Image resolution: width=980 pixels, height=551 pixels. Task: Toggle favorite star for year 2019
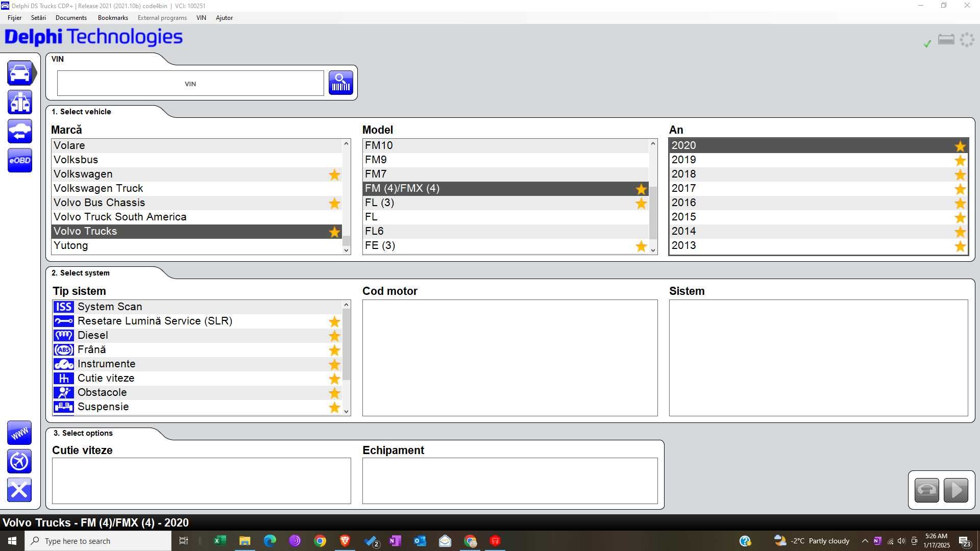(960, 160)
